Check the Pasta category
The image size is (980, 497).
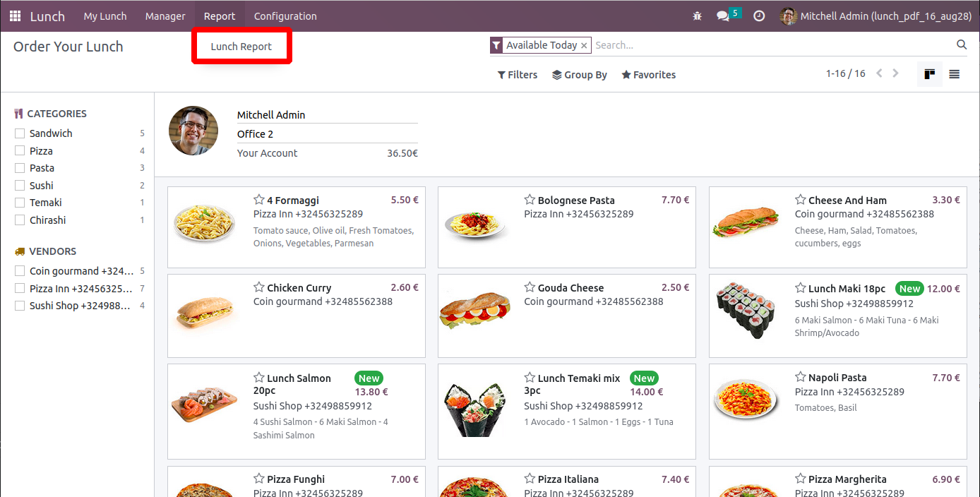20,168
